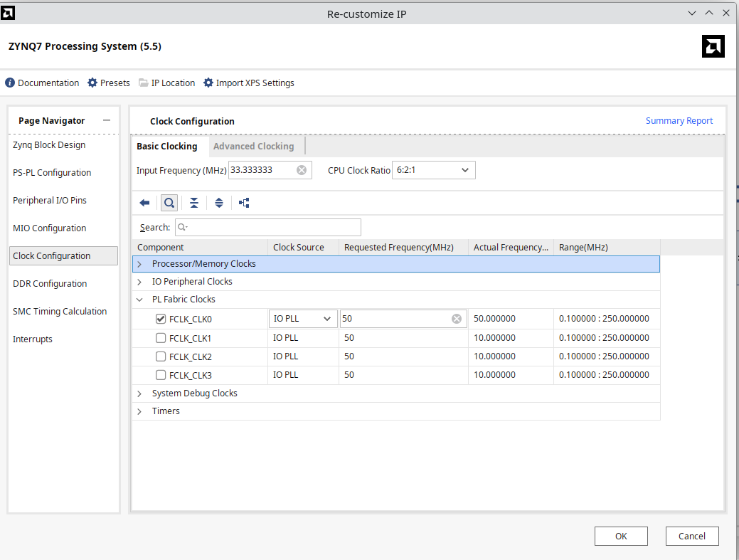Click the Actual Frequency column header

[511, 248]
